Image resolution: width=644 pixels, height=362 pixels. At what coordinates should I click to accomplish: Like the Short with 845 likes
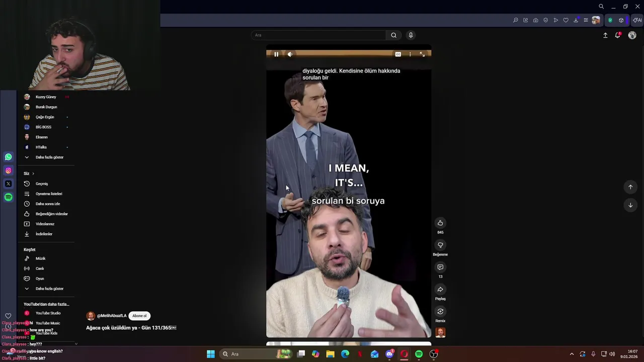click(440, 223)
